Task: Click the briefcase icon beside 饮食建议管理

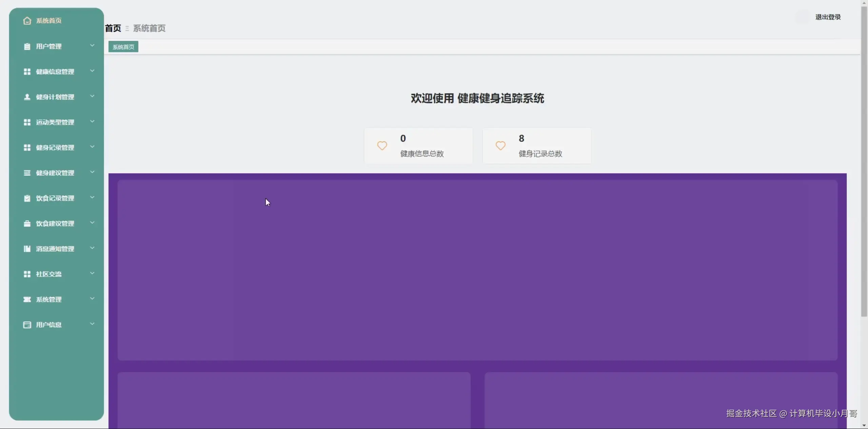Action: 27,223
